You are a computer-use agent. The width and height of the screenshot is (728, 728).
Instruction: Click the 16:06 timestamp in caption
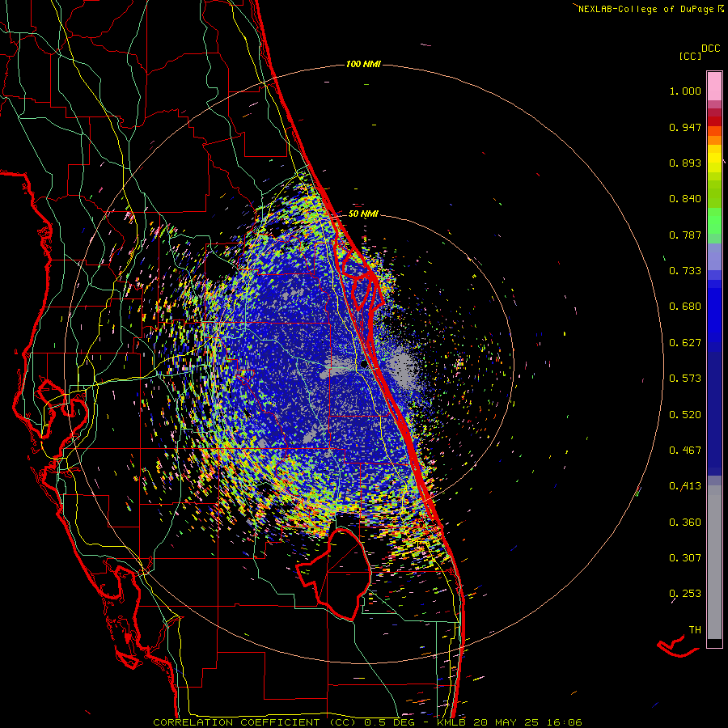[564, 722]
